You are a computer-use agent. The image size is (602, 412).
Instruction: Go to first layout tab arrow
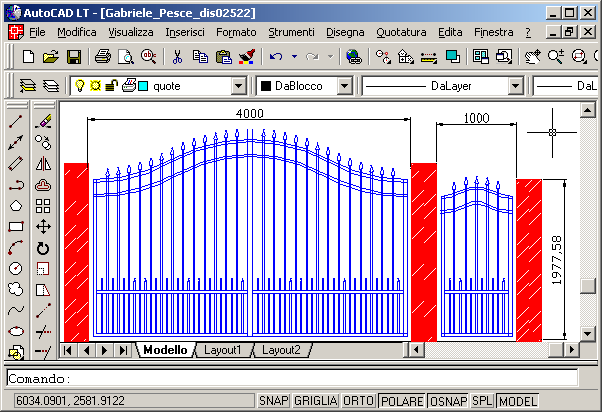tap(68, 350)
